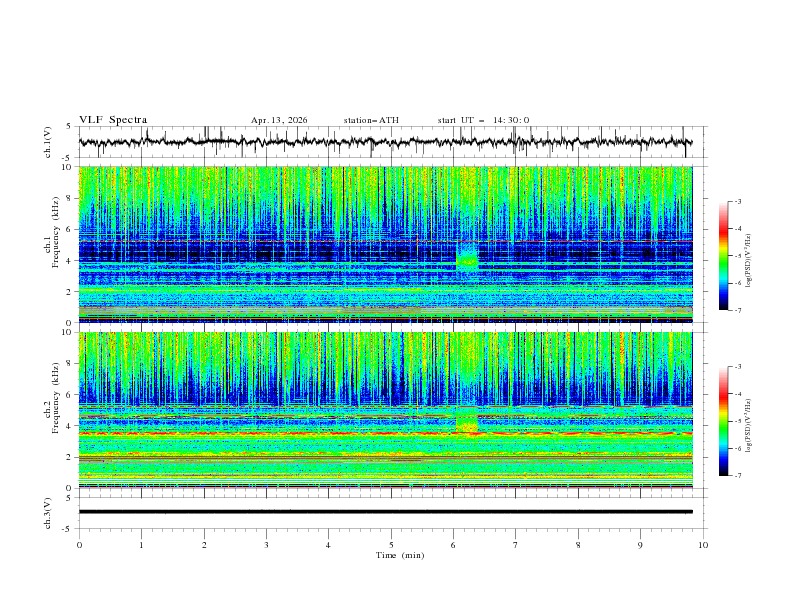Click time axis tick label "0"

(79, 545)
